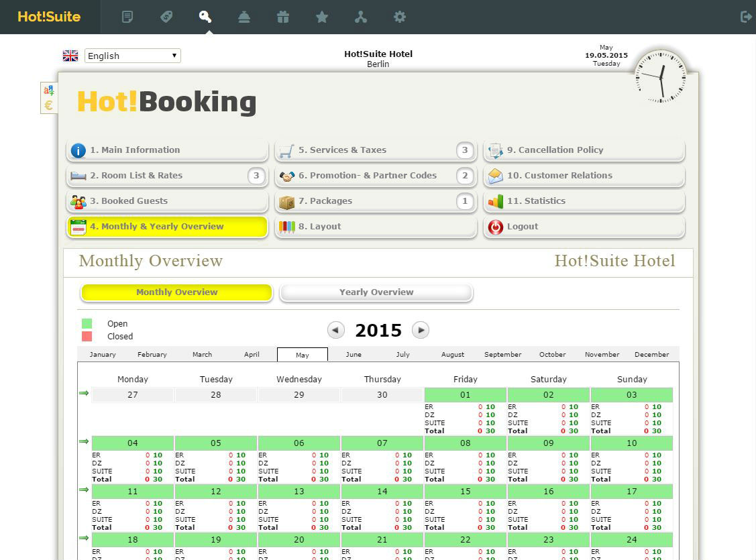Select the December month tab
Image resolution: width=756 pixels, height=560 pixels.
point(652,354)
